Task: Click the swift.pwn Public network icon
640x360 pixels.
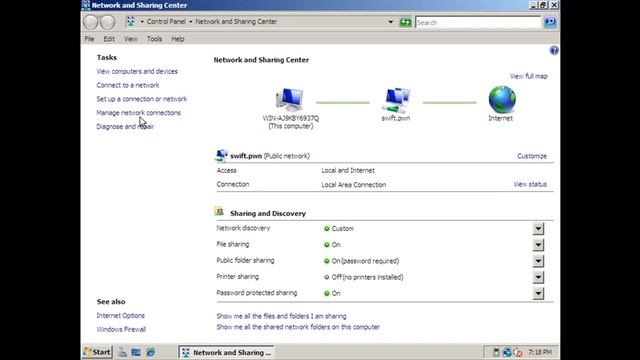Action: coord(222,156)
